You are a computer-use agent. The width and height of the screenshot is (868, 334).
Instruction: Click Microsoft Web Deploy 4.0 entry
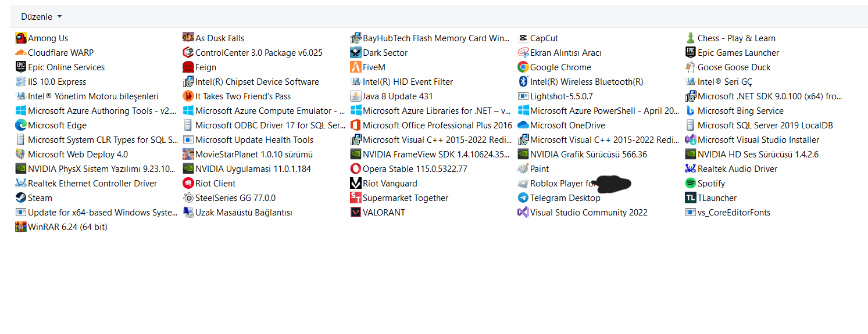click(x=72, y=155)
